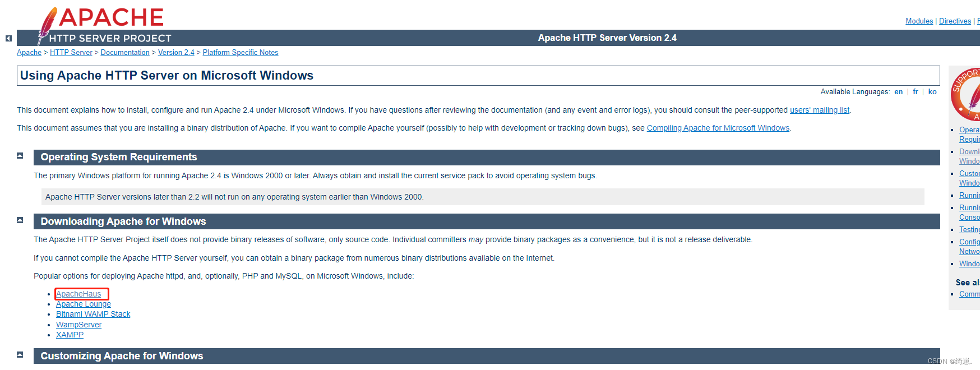
Task: Open the Bitnami WAMP Stack link
Action: tap(93, 314)
